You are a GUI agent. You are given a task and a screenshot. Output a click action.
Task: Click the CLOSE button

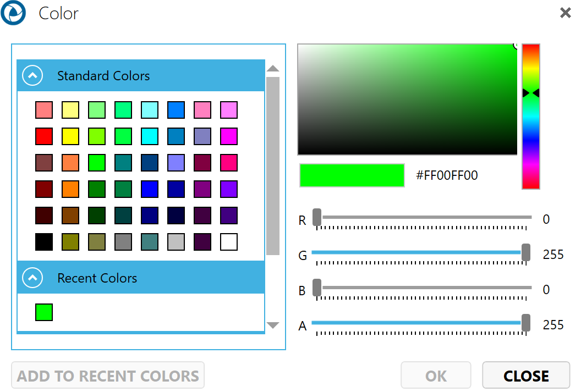pos(526,376)
